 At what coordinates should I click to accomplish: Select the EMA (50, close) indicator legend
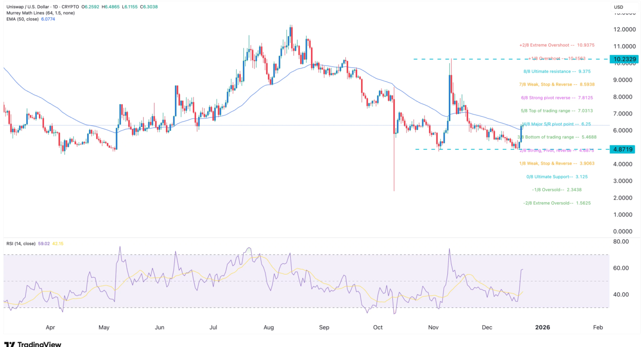point(23,19)
